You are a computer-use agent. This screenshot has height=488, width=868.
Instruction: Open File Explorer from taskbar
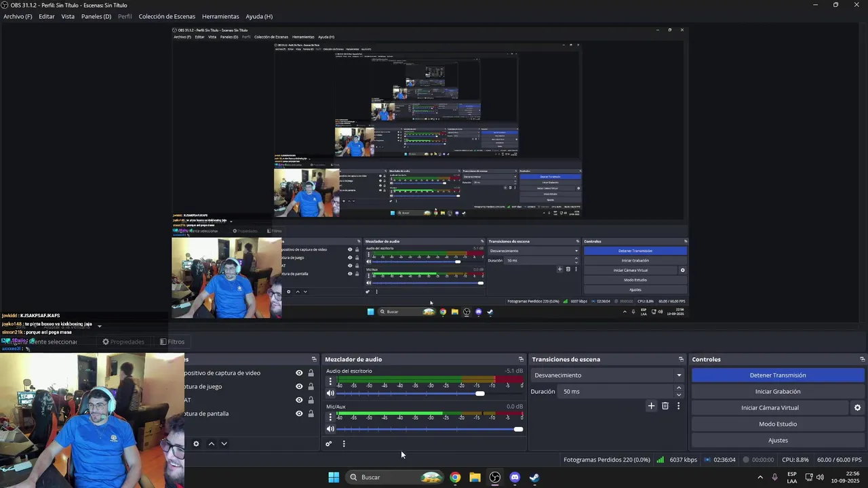(475, 477)
